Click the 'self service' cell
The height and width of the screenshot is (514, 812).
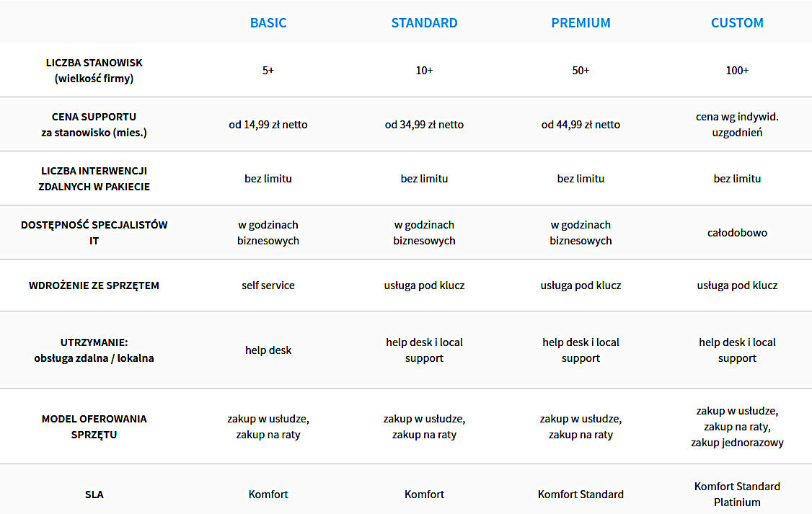268,285
